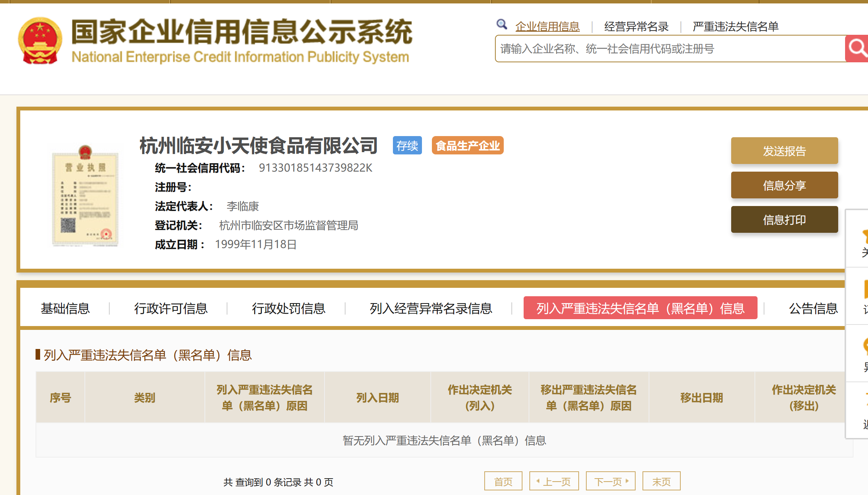Click the 首页 pagination button
Screen dimensions: 868x495
click(503, 481)
